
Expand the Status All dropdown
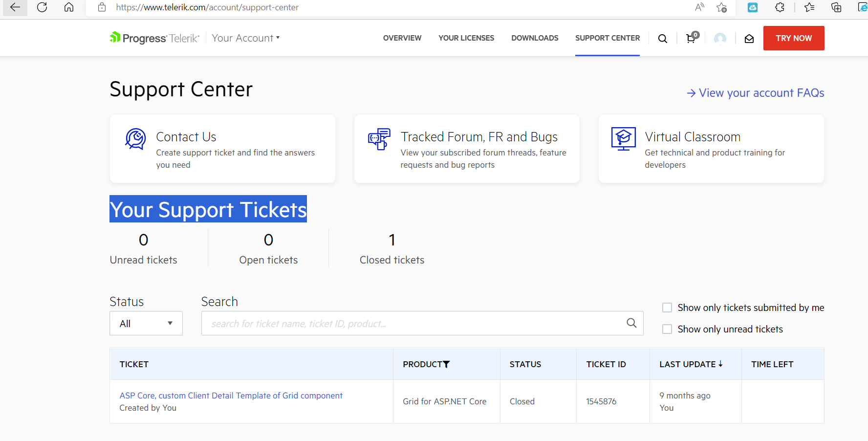tap(146, 323)
